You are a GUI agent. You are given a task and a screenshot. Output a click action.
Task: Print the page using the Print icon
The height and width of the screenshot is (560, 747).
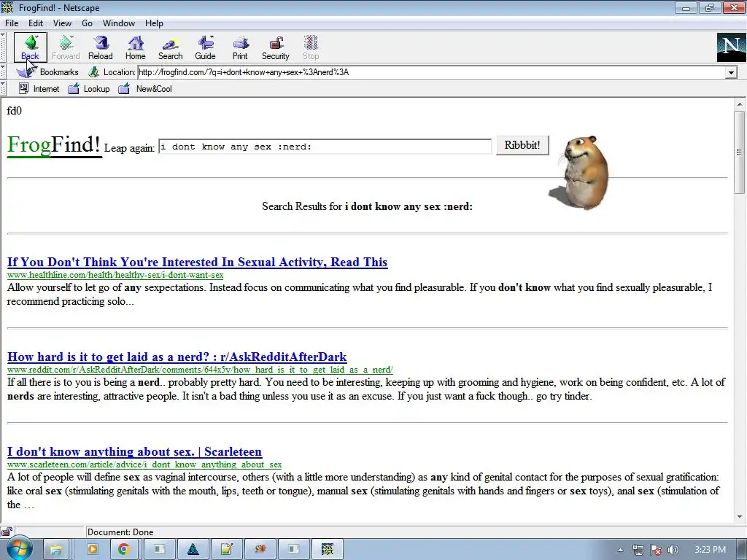tap(240, 47)
